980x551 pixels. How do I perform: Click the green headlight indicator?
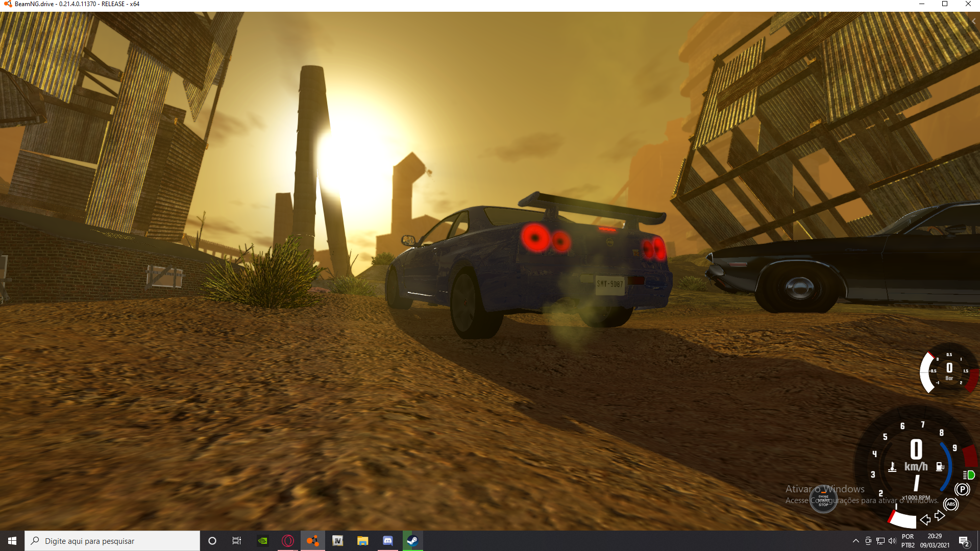coord(969,475)
